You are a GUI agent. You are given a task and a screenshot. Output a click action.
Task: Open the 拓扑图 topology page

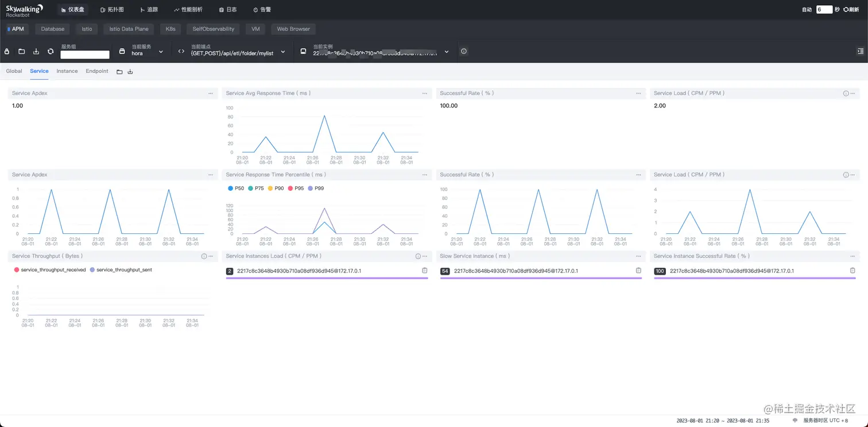point(112,10)
